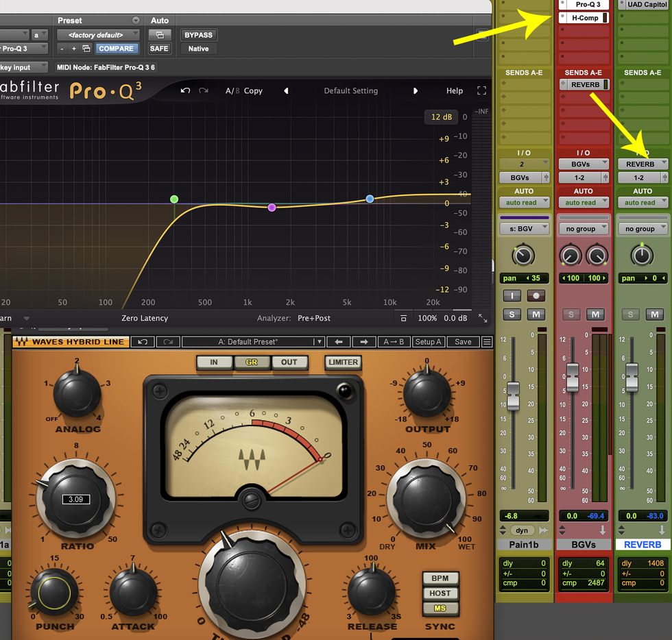
Task: Open REVERB input selector in I/O
Action: click(643, 164)
